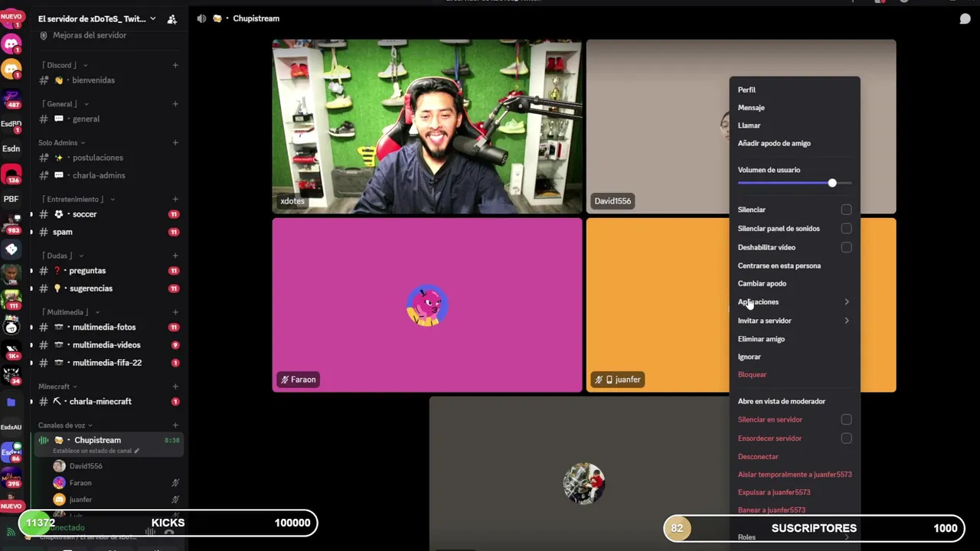
Task: Expand the Aplicaciones submenu
Action: (794, 302)
